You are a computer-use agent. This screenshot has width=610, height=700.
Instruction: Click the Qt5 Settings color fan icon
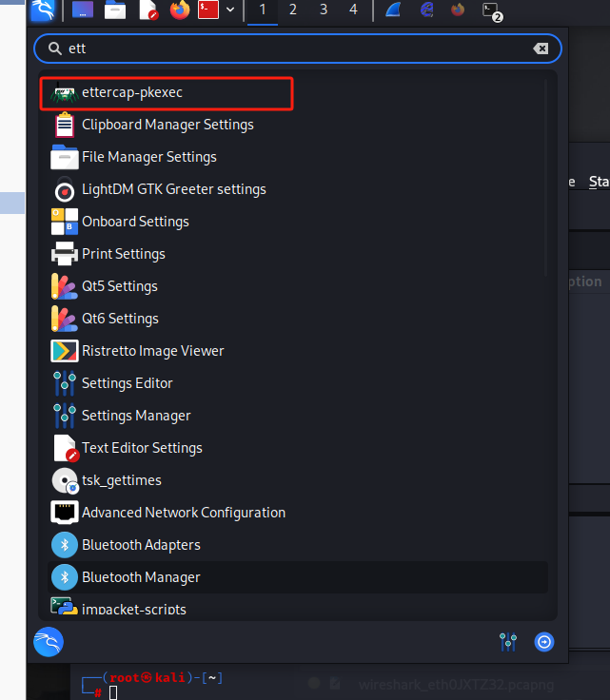tap(64, 286)
